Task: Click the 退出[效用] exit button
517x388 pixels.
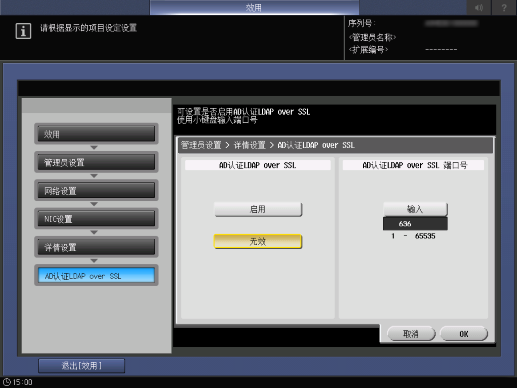Action: click(82, 366)
